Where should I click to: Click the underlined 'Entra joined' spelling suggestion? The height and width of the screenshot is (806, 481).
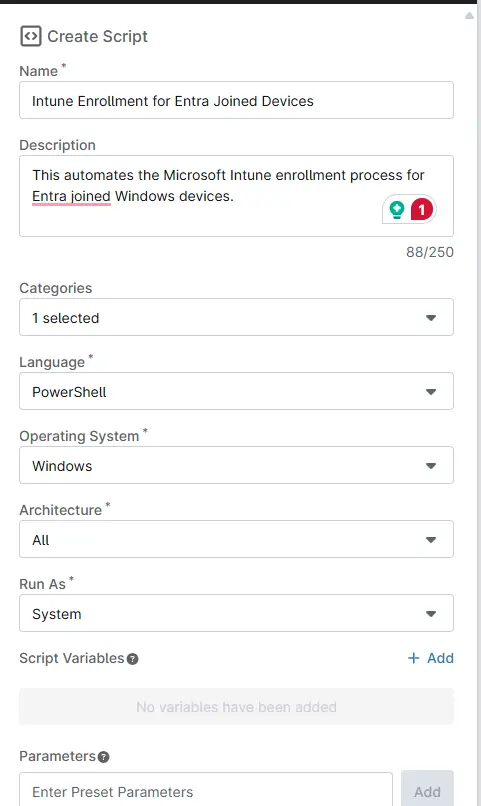(x=71, y=196)
